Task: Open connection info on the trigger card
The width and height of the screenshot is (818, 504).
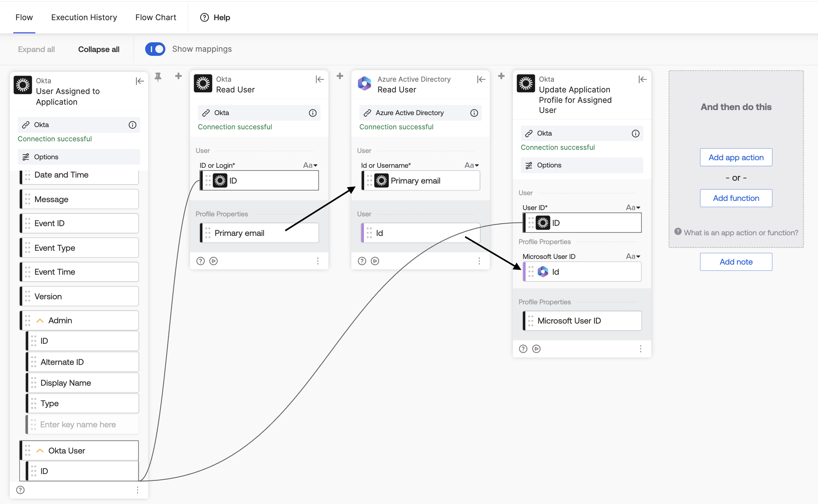Action: [132, 125]
